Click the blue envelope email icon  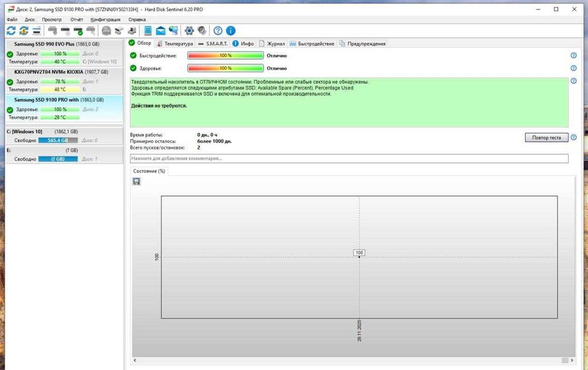(161, 31)
